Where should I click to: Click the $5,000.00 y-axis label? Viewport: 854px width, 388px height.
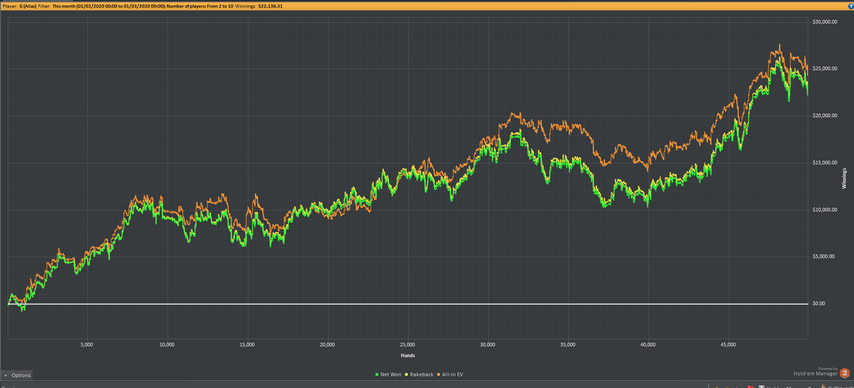coord(824,257)
